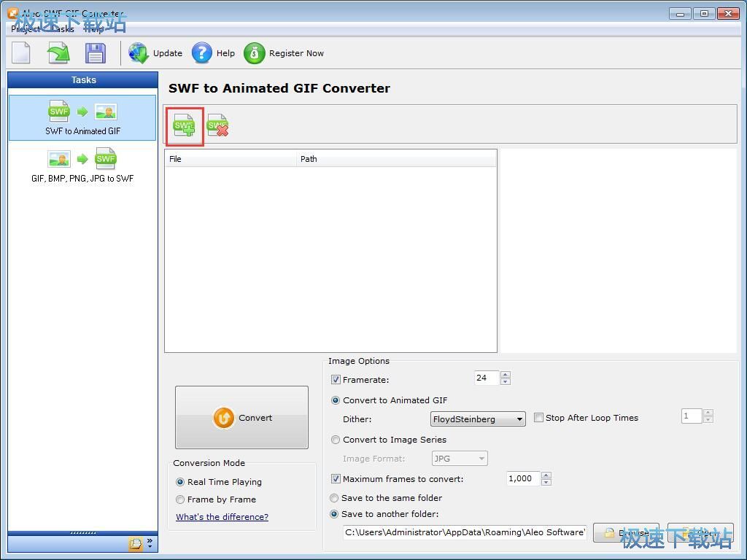Click the large Convert button
The width and height of the screenshot is (747, 560).
tap(241, 418)
